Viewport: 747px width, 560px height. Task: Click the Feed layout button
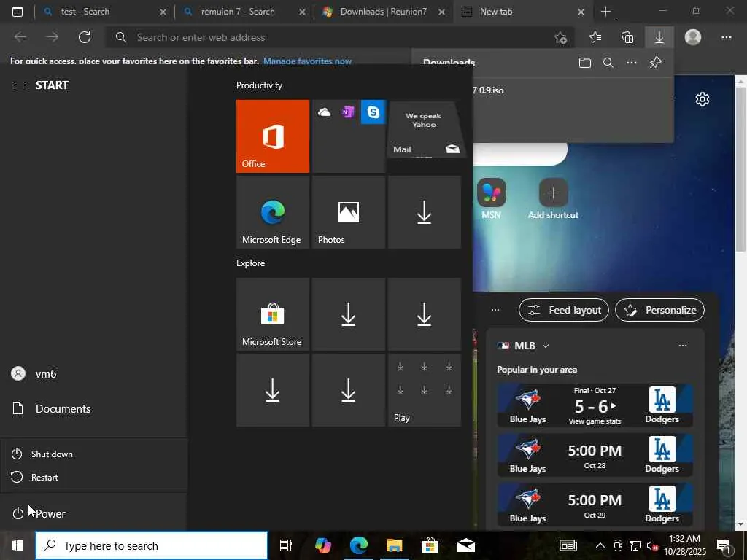[x=564, y=310]
